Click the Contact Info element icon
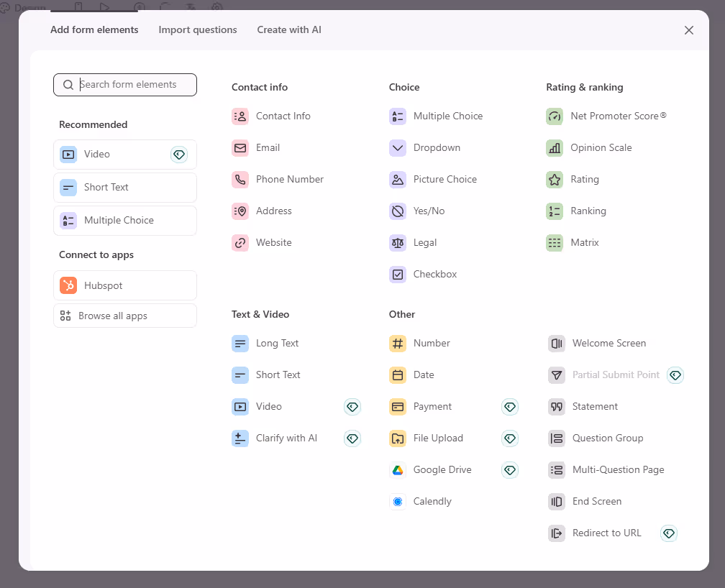 240,116
